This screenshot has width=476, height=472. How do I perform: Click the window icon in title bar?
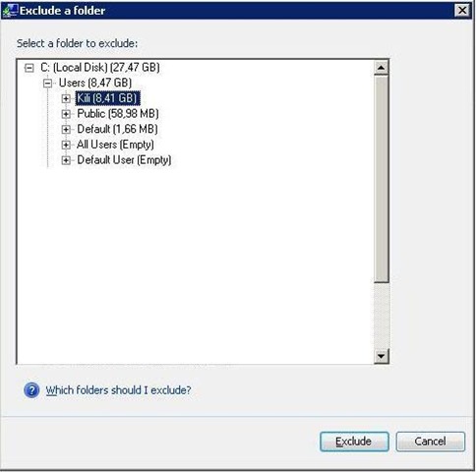click(10, 11)
